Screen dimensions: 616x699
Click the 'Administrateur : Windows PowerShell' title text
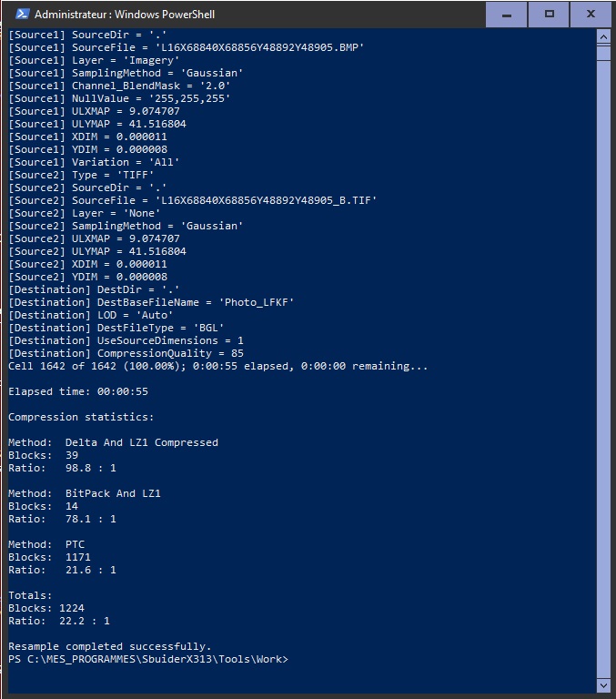point(125,15)
